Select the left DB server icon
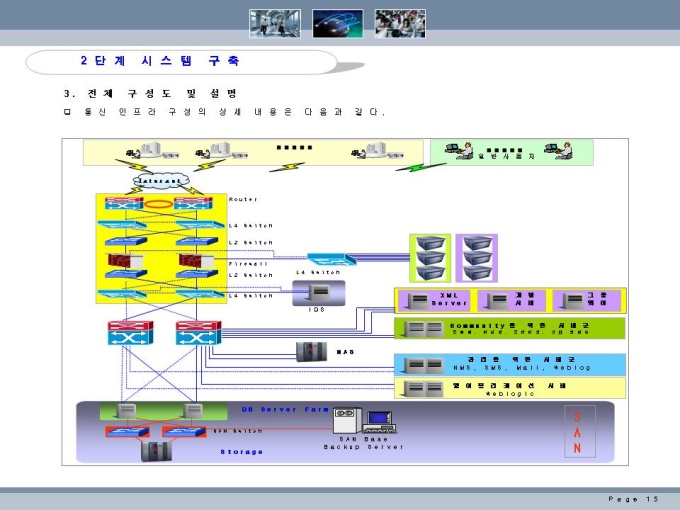 pyautogui.click(x=126, y=411)
